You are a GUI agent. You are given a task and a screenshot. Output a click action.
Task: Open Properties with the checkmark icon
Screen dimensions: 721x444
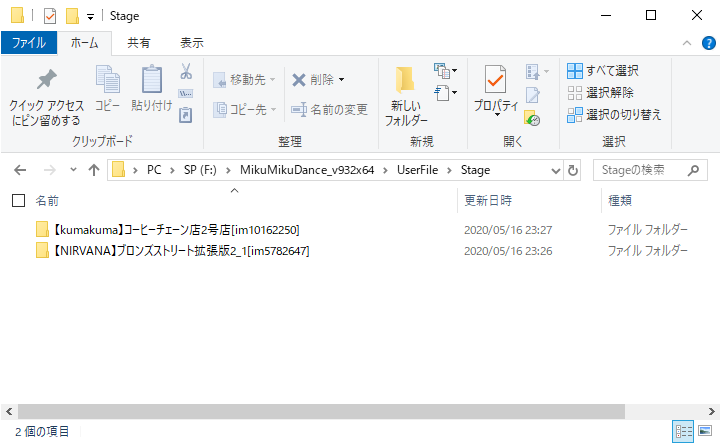(x=495, y=80)
